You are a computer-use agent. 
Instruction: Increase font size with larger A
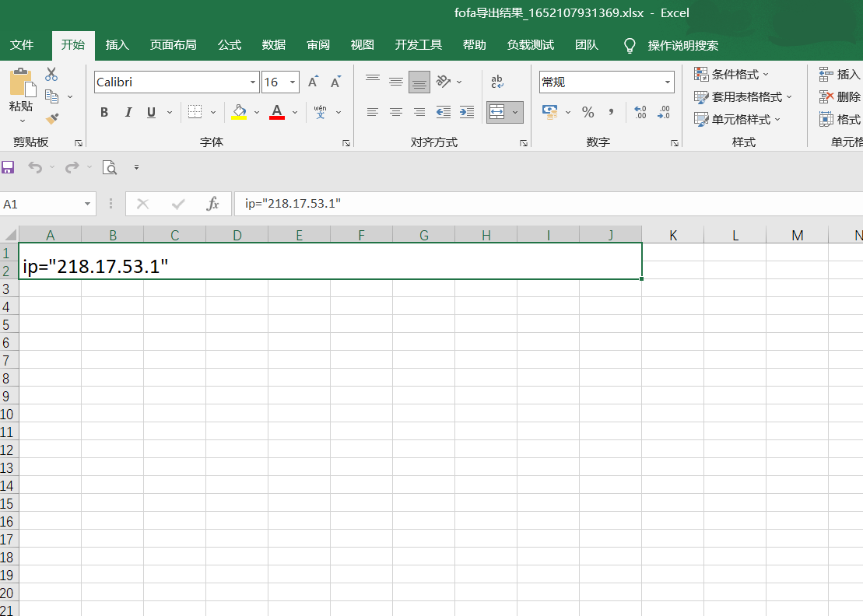tap(313, 82)
